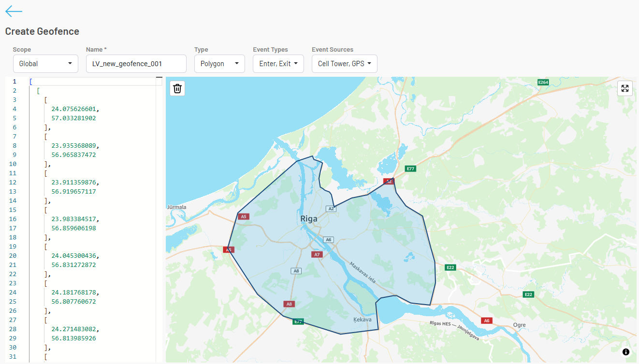
Task: Click coordinate value 24.075626601 in editor
Action: (75, 109)
